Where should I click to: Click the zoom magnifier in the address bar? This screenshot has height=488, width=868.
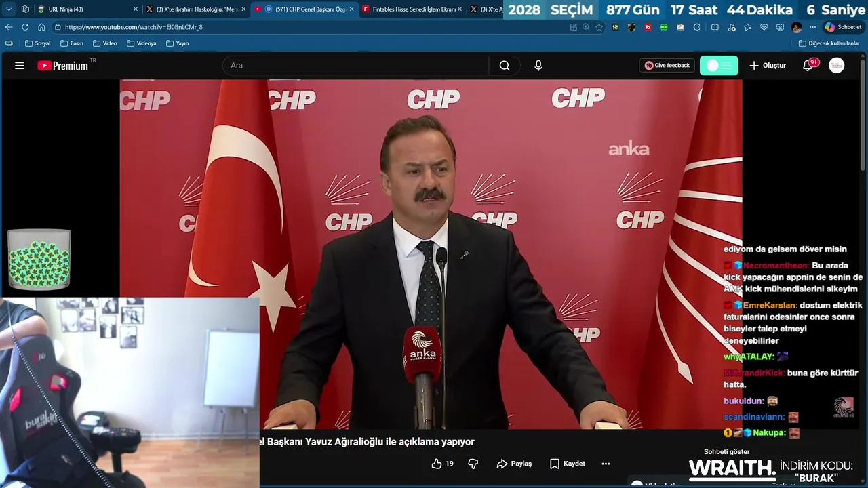point(586,27)
